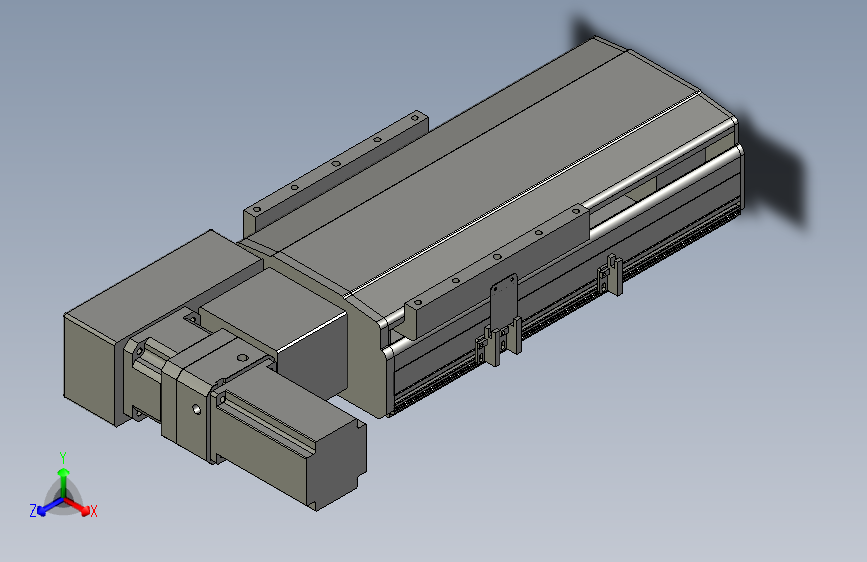Select the stepper motor body on the model
This screenshot has height=562, width=867.
[289, 438]
